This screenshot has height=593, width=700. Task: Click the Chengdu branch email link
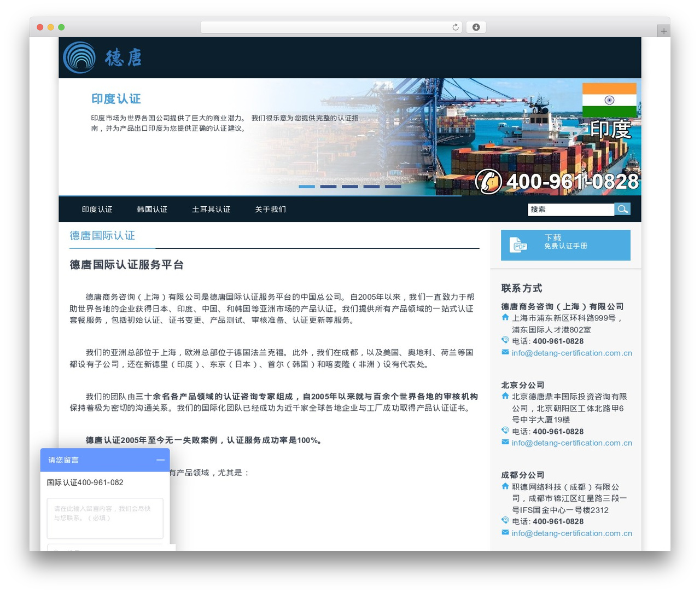pyautogui.click(x=572, y=533)
